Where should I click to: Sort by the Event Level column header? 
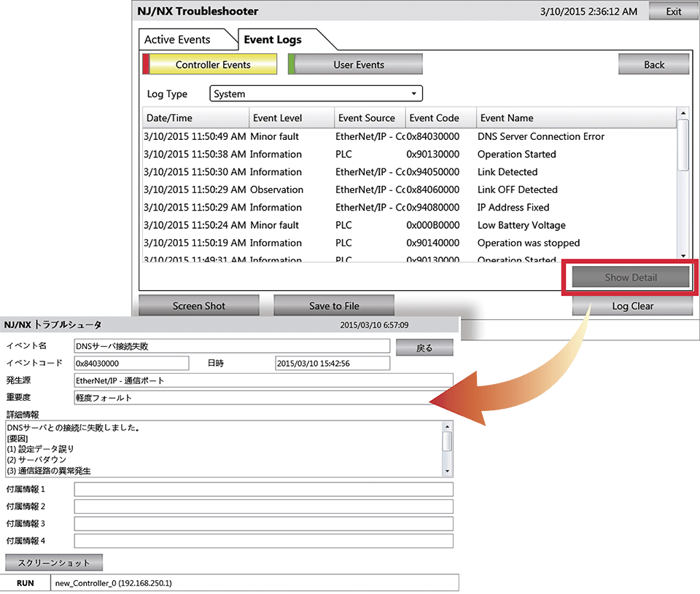(292, 118)
